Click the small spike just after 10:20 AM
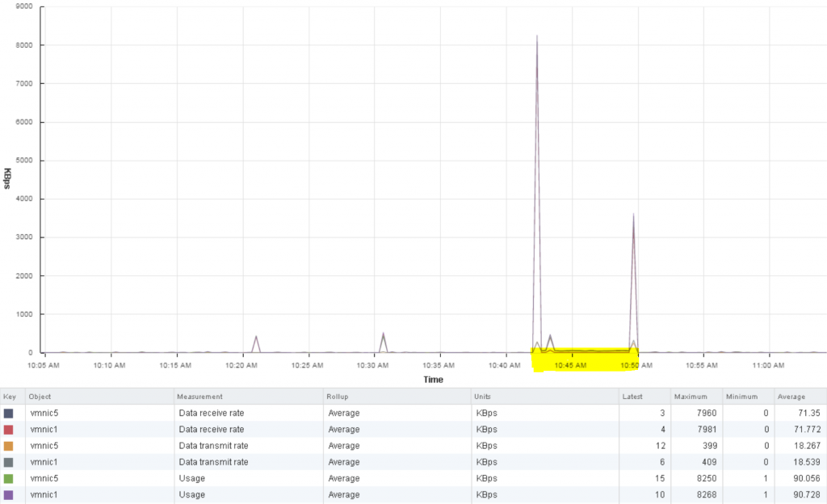The width and height of the screenshot is (827, 504). coord(256,337)
